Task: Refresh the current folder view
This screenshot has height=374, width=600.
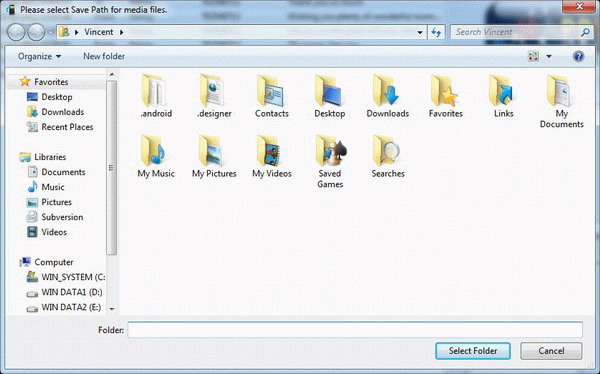Action: 436,33
